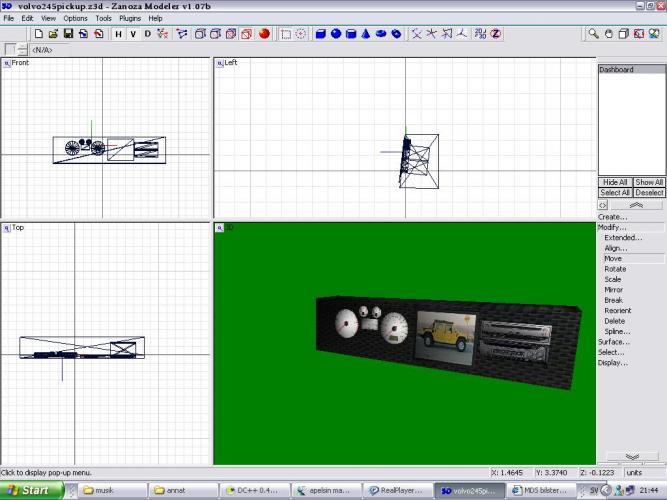This screenshot has height=500, width=667.
Task: Open the Tools menu
Action: 103,18
